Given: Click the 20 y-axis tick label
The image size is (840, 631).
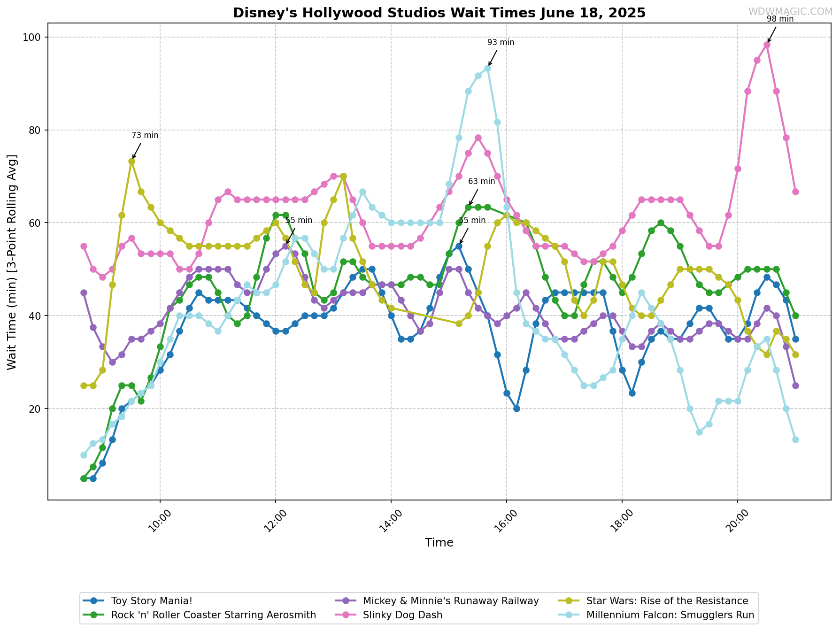Looking at the screenshot, I should click(36, 408).
